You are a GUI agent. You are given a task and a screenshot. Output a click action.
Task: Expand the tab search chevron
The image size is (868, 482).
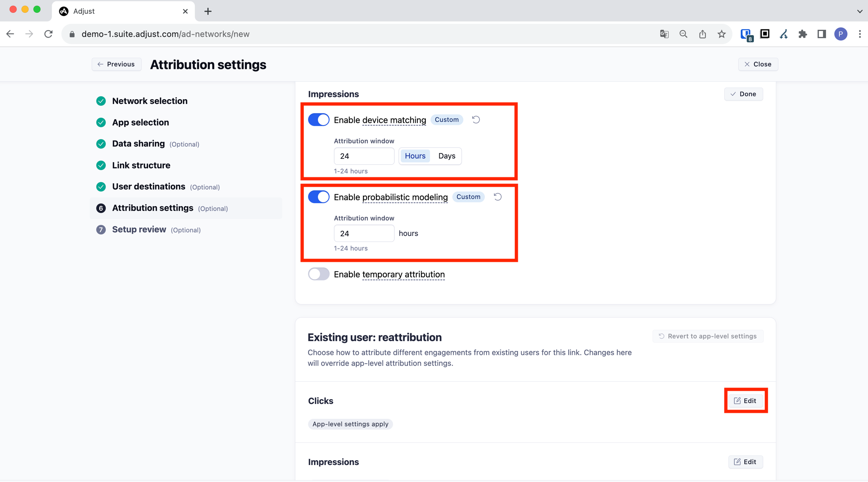[860, 11]
